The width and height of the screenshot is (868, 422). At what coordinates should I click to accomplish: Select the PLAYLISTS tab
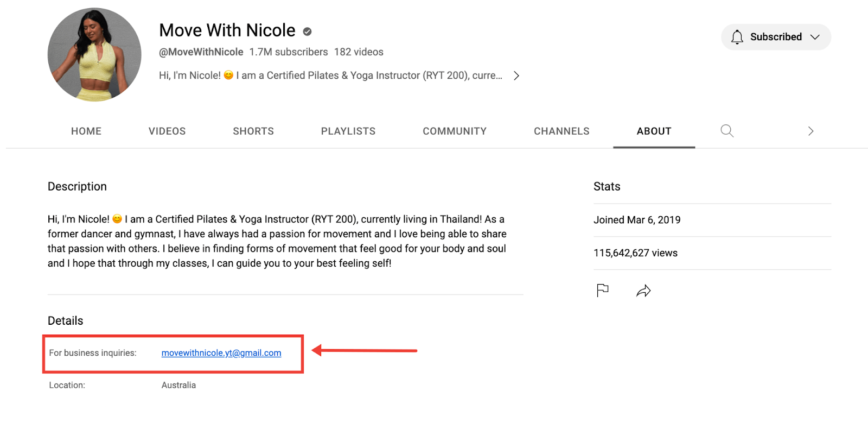pyautogui.click(x=348, y=131)
